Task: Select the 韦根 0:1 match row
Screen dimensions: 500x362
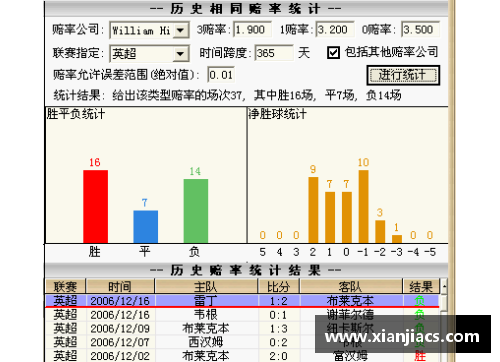Action: pos(242,315)
